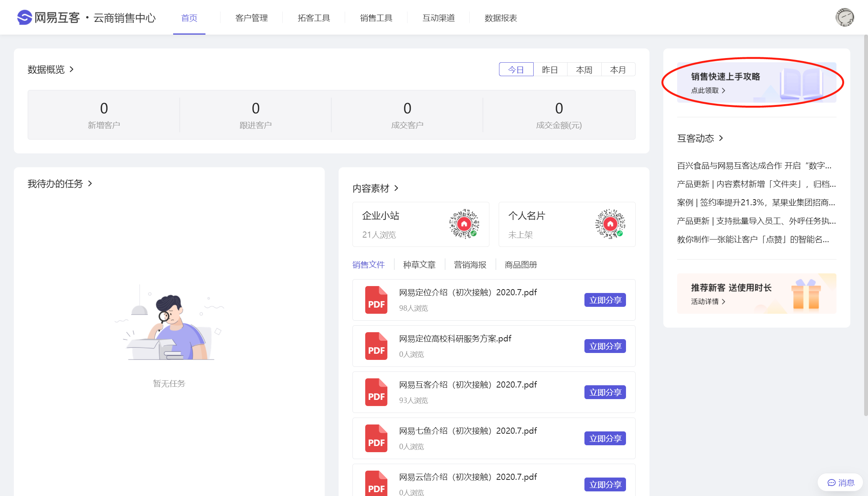Open news 百兴食品与网易互客达成合作
868x496 pixels.
(x=754, y=165)
